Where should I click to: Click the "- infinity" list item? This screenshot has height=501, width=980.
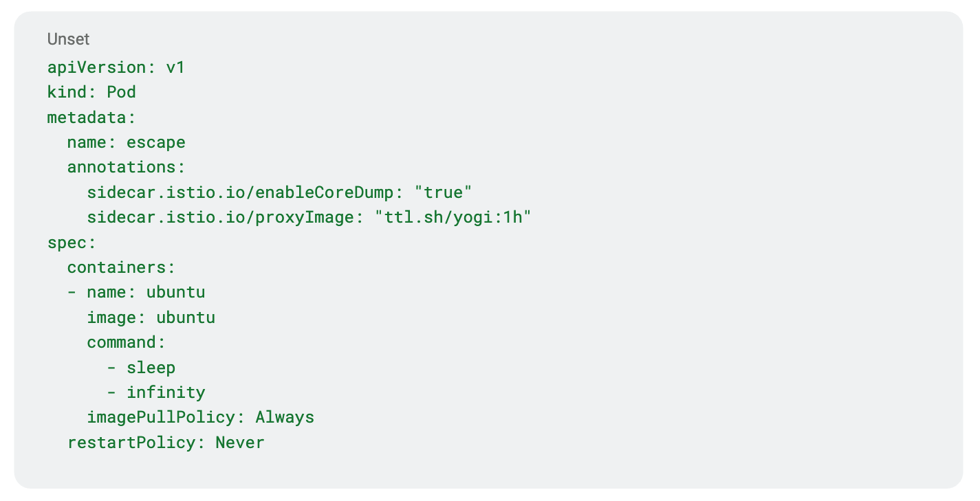pyautogui.click(x=156, y=392)
